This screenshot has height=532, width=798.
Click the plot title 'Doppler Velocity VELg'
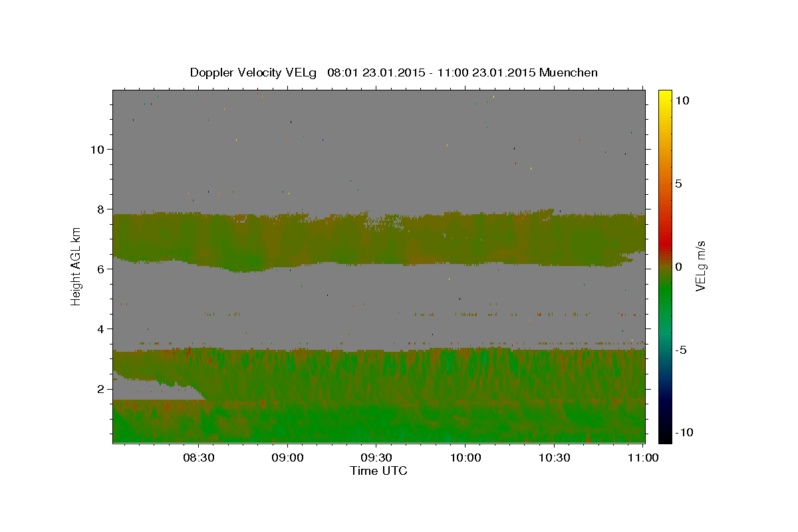click(253, 72)
